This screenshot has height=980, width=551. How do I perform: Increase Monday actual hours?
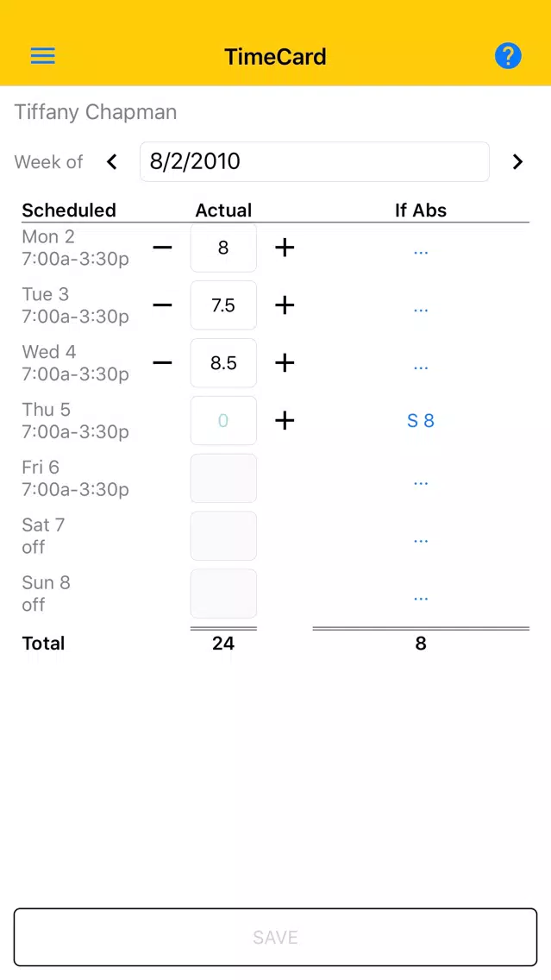point(285,248)
